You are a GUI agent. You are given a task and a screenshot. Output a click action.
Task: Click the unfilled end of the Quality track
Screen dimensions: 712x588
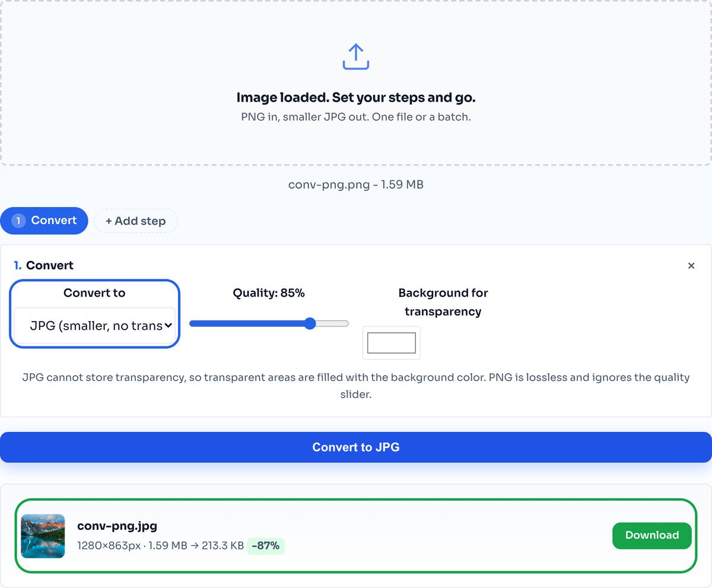pos(332,323)
